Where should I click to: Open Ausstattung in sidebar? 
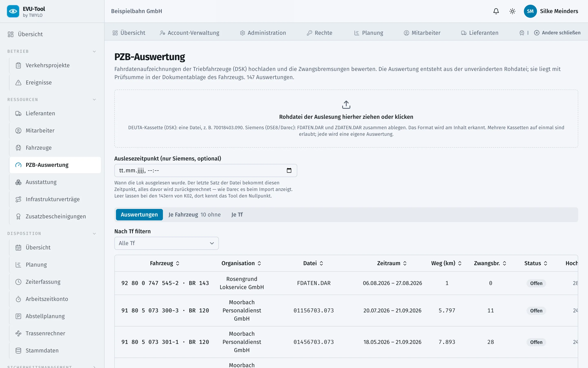click(x=55, y=182)
